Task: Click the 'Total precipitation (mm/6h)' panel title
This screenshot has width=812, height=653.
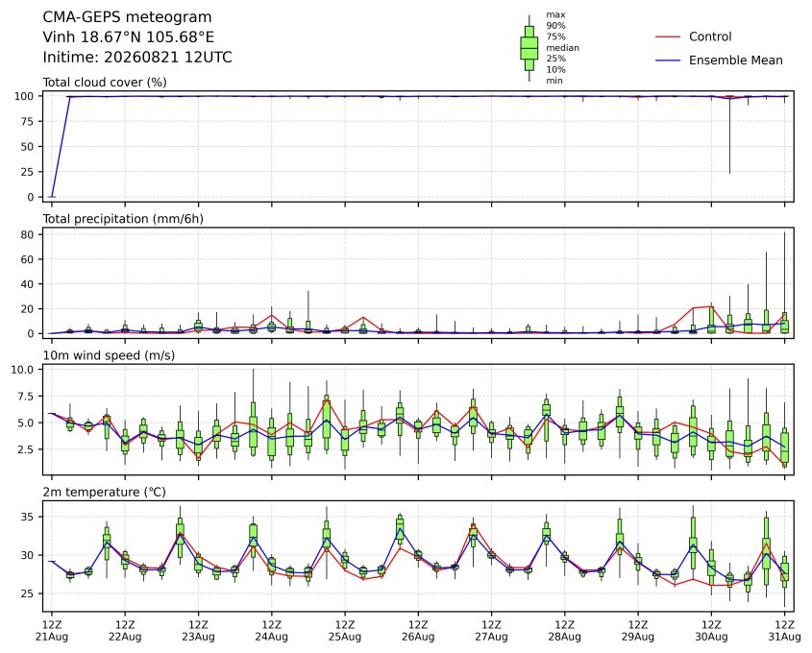Action: 123,219
